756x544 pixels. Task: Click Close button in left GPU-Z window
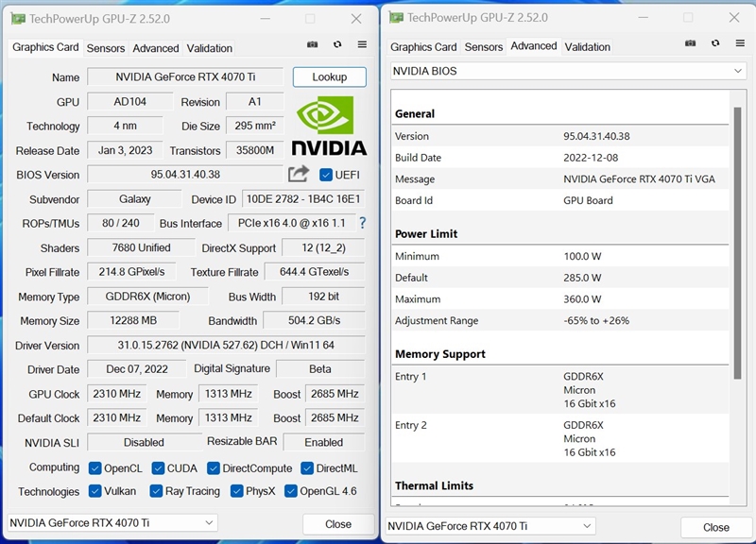click(338, 524)
